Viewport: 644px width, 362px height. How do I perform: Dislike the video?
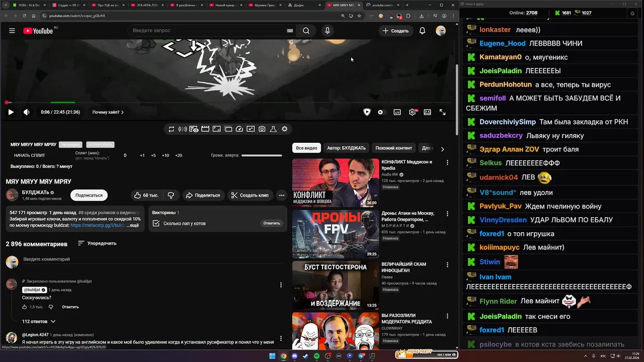click(x=171, y=195)
